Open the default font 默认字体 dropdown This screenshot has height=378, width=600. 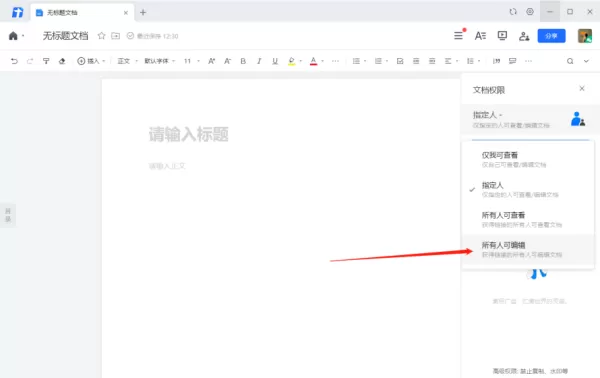click(159, 61)
